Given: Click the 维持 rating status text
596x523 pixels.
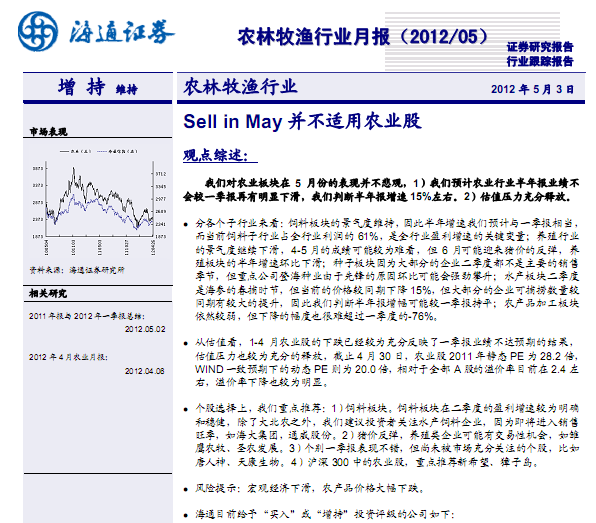Looking at the screenshot, I should point(127,90).
